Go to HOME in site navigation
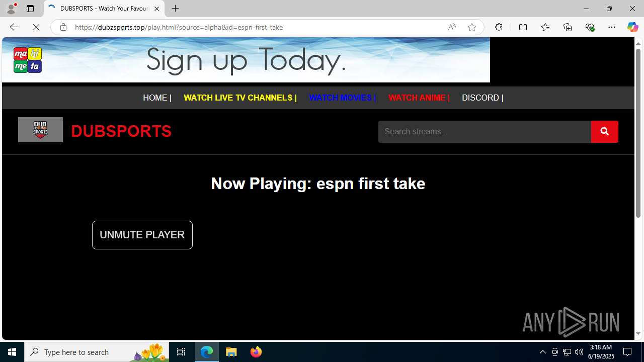 coord(157,98)
